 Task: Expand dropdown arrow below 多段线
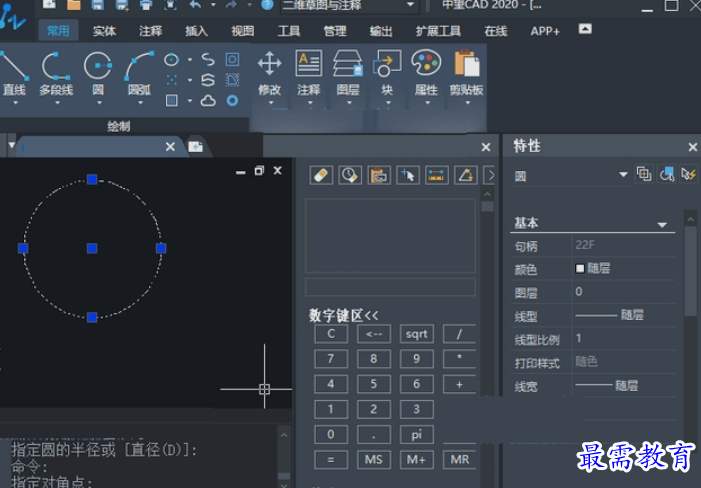pyautogui.click(x=57, y=103)
